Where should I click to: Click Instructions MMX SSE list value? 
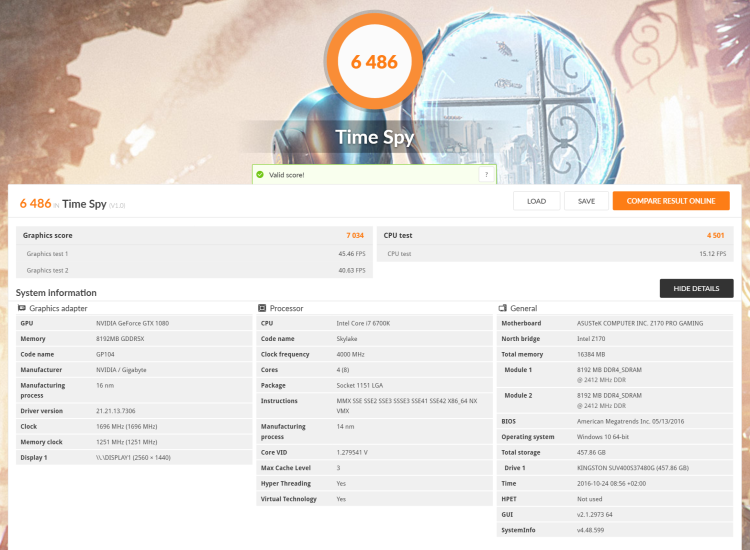point(407,406)
